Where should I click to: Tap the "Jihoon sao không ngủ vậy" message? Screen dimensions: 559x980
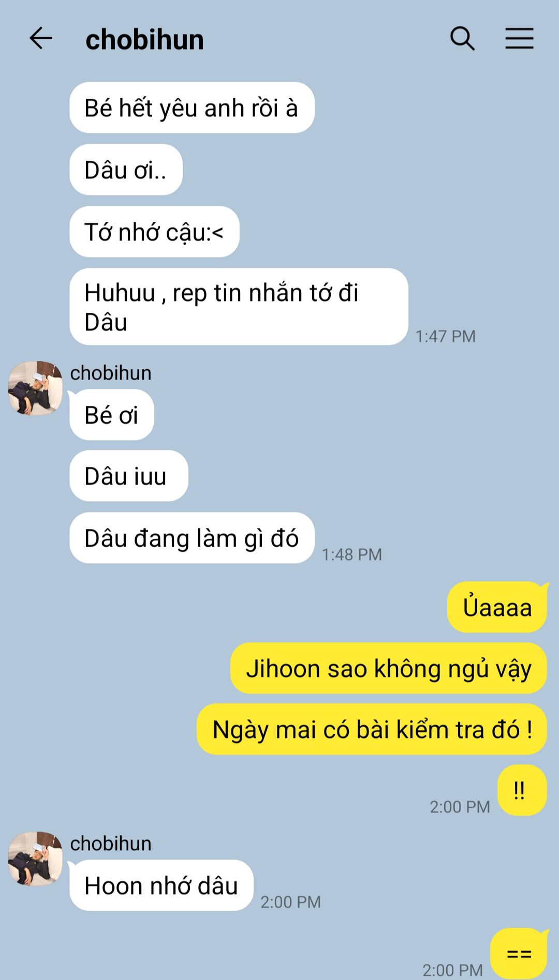389,668
